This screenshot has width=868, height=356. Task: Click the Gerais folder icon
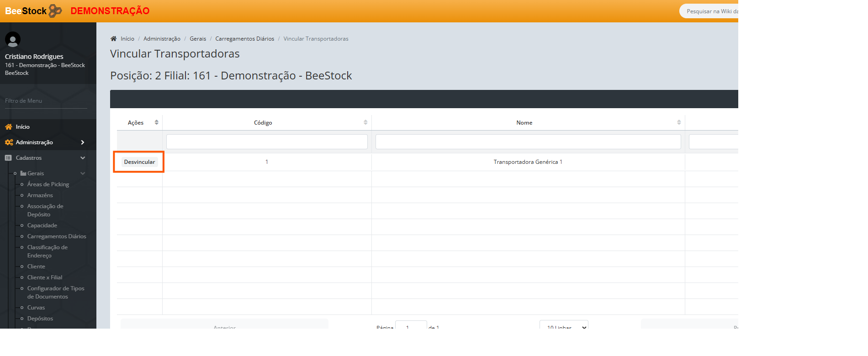(23, 173)
